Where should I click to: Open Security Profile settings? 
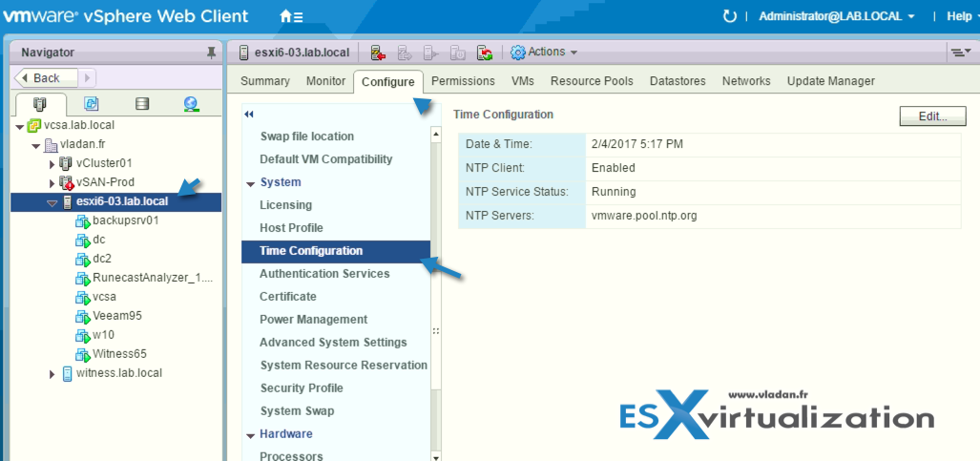pyautogui.click(x=302, y=388)
